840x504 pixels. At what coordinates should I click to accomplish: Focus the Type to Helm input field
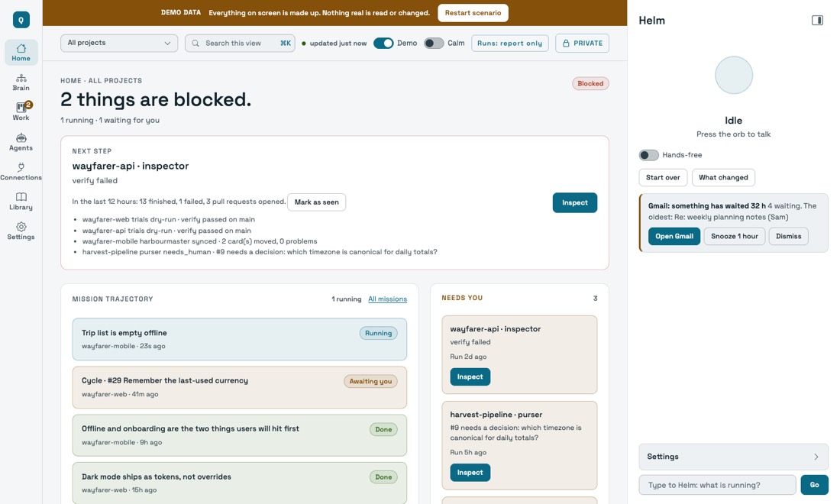[x=717, y=485]
